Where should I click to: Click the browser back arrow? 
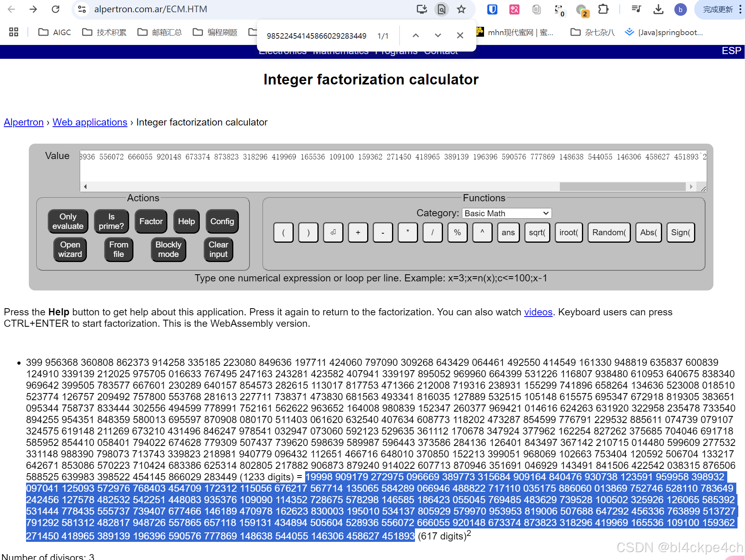pos(11,9)
